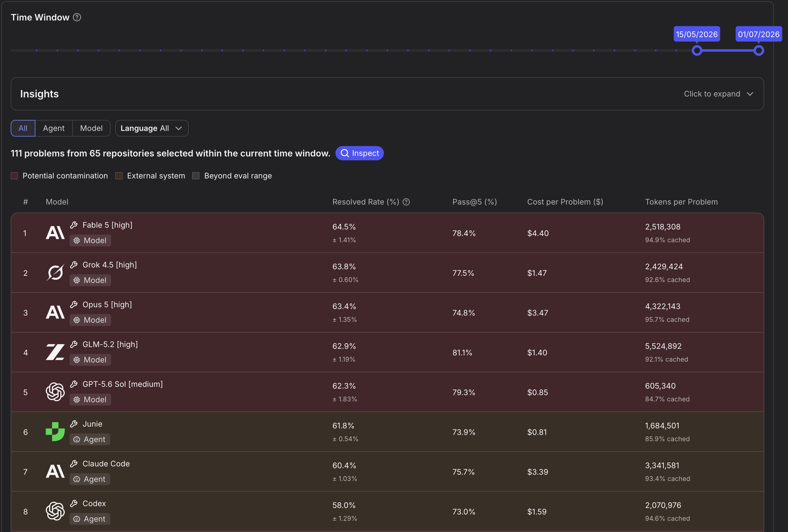Click the 2,070,976 tokens value
Viewport: 788px width, 532px height.
(x=663, y=505)
